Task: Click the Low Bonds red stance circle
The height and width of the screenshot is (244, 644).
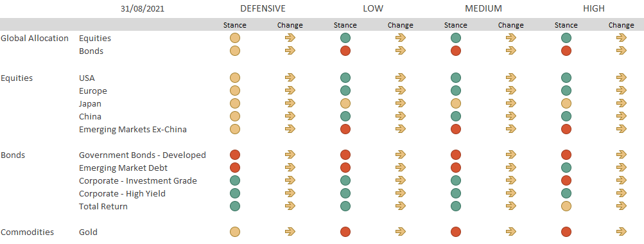Action: point(345,51)
